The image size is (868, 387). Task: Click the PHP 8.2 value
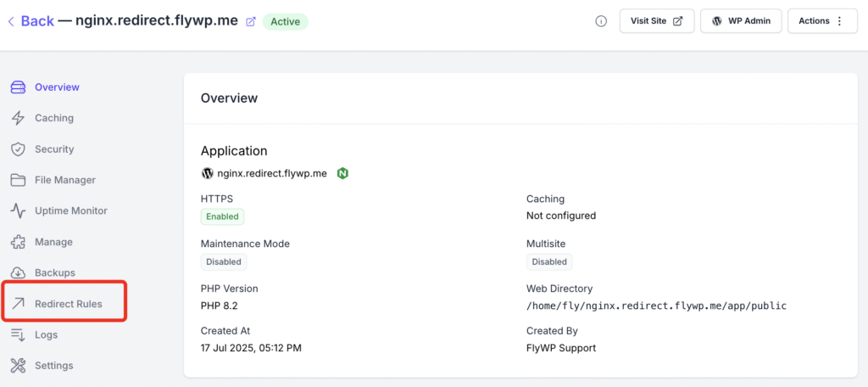(220, 306)
